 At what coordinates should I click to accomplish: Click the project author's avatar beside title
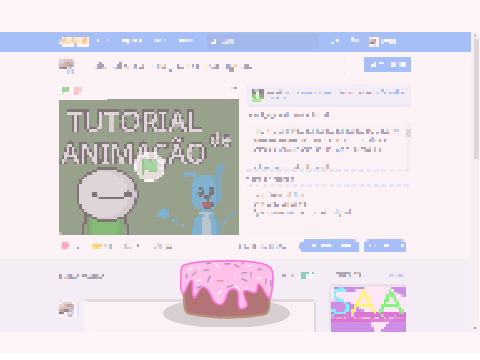click(x=67, y=66)
